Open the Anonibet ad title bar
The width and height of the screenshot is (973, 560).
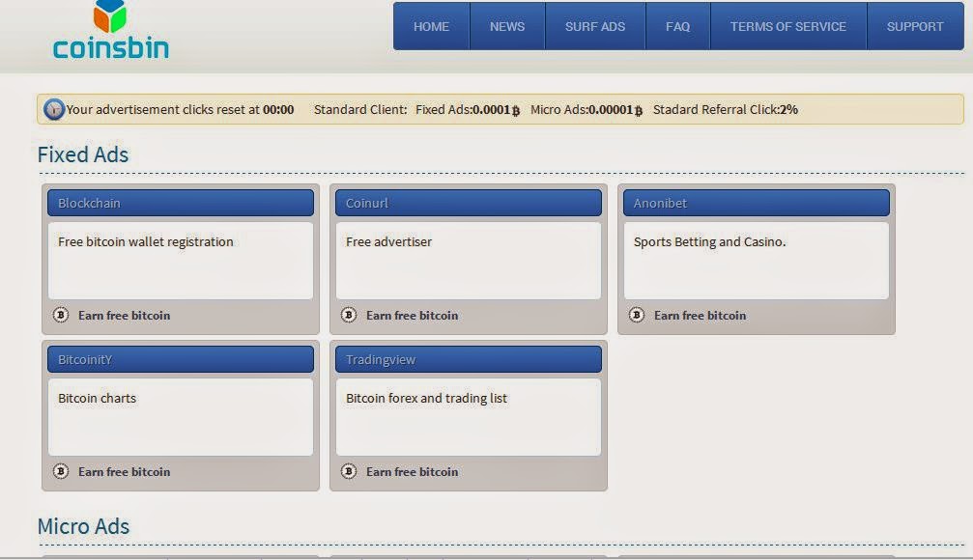pos(757,203)
